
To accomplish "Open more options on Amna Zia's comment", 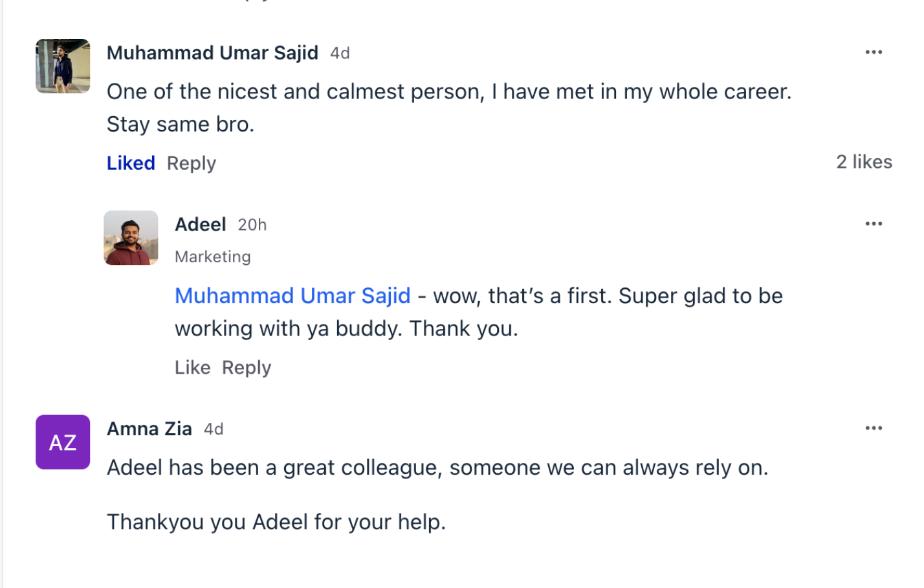I will pos(874,428).
